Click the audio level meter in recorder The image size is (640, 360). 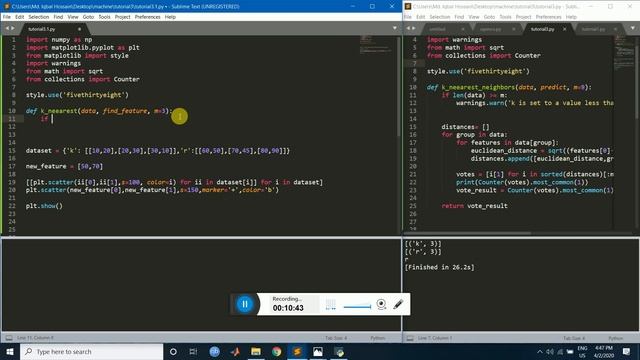click(331, 304)
